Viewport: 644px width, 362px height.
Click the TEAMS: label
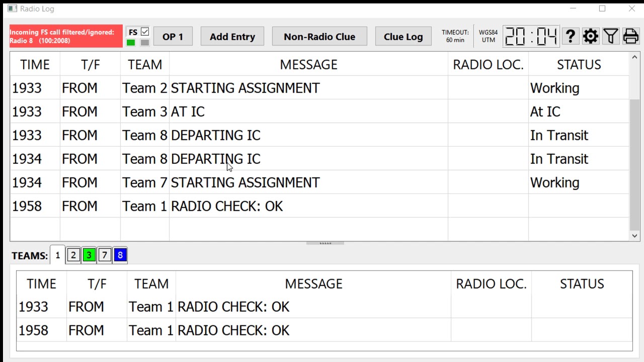coord(30,256)
